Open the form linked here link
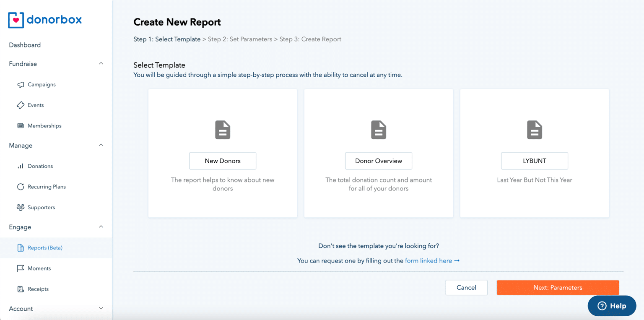The image size is (644, 320). pos(432,261)
